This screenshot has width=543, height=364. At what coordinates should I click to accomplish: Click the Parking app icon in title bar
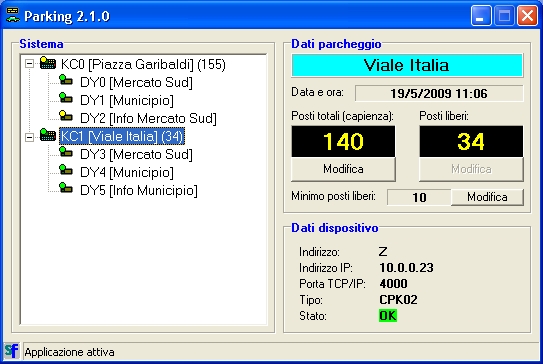[x=13, y=16]
